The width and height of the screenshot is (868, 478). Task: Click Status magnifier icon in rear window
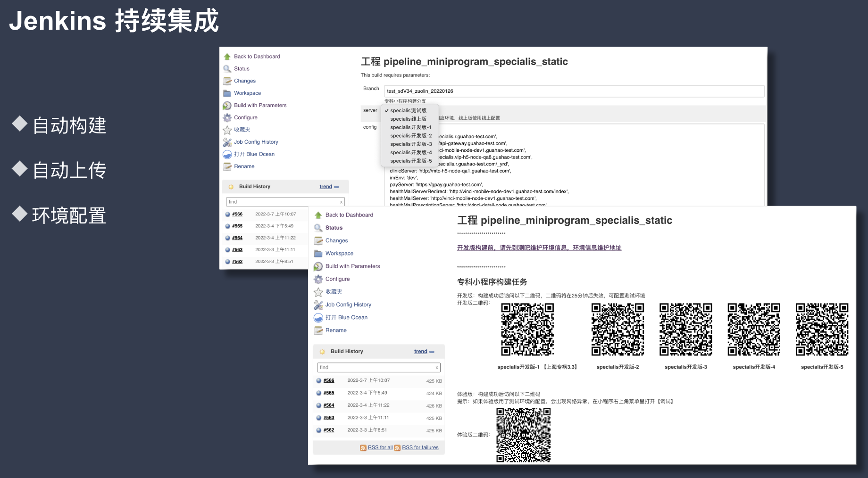[x=227, y=69]
